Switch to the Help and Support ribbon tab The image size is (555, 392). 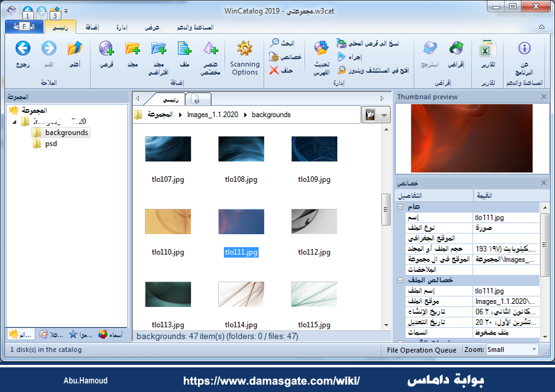tap(195, 27)
